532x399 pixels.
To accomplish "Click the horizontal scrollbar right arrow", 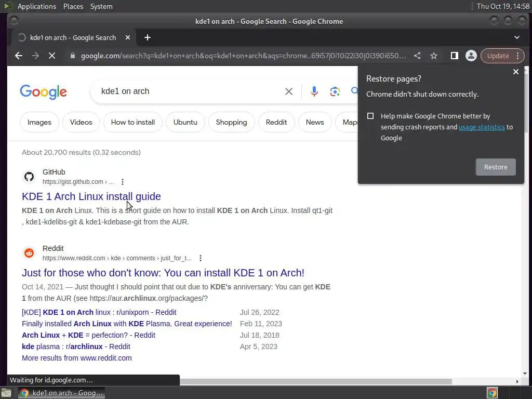I will click(517, 381).
